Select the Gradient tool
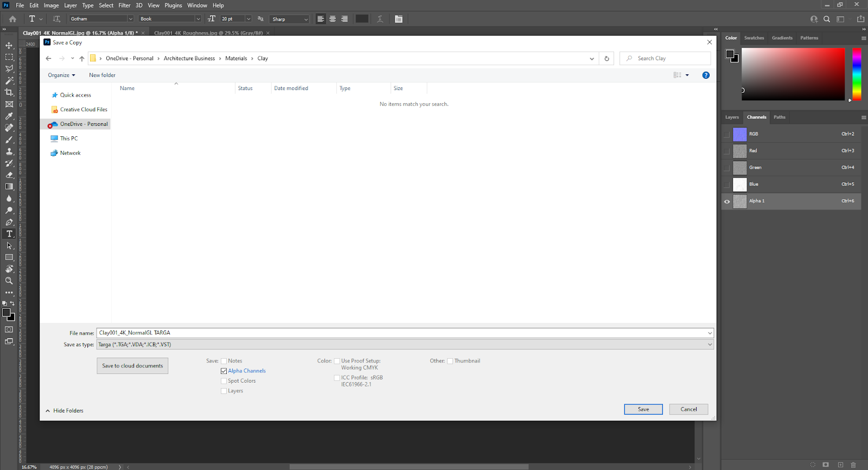The height and width of the screenshot is (470, 868). pos(9,187)
